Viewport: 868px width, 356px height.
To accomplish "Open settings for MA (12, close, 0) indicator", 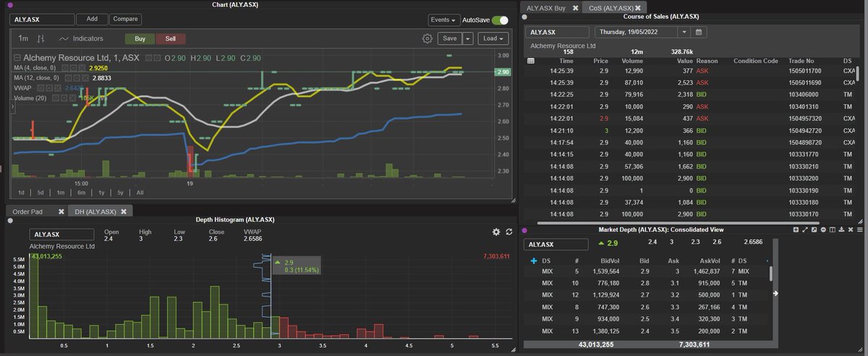I will (77, 77).
